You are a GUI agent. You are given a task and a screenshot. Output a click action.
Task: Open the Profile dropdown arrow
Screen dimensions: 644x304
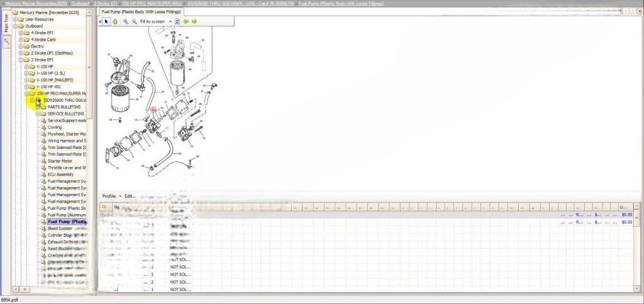(x=120, y=196)
